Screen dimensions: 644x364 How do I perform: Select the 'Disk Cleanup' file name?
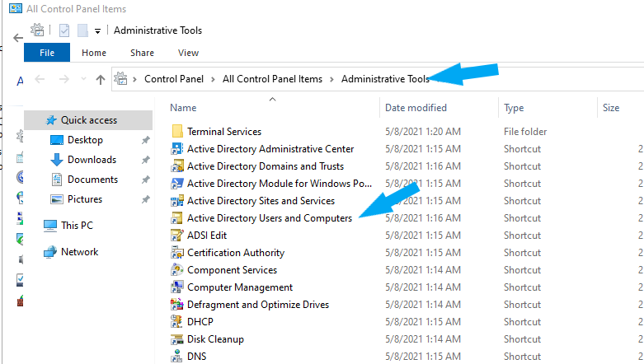click(x=215, y=339)
